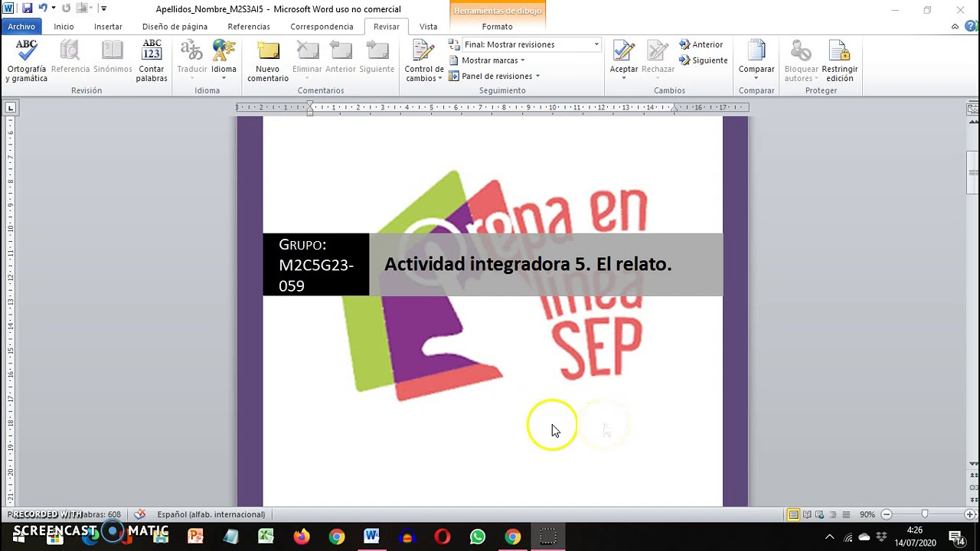Open the Referencias tab
Screen dimensions: 980x551
point(249,27)
